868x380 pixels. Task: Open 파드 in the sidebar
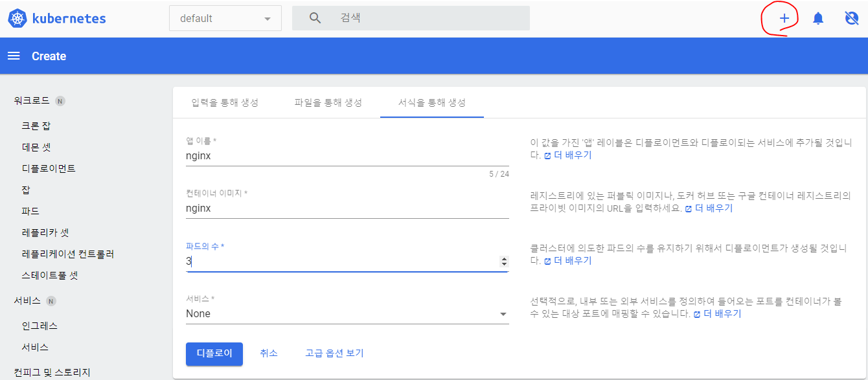(x=30, y=211)
